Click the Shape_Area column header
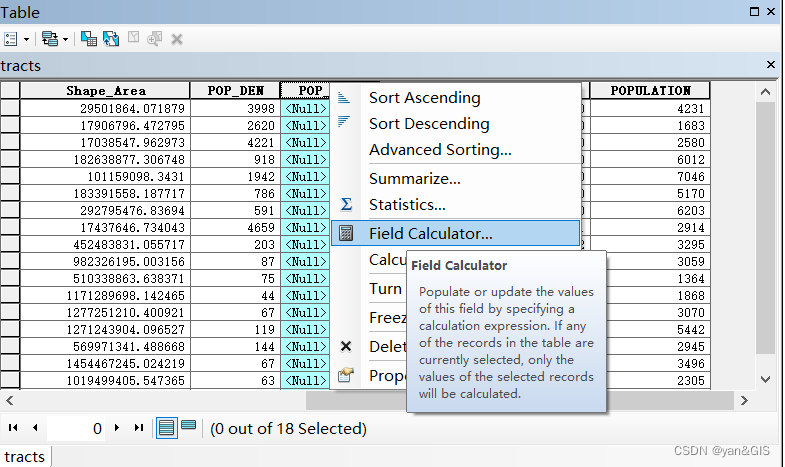 click(104, 90)
